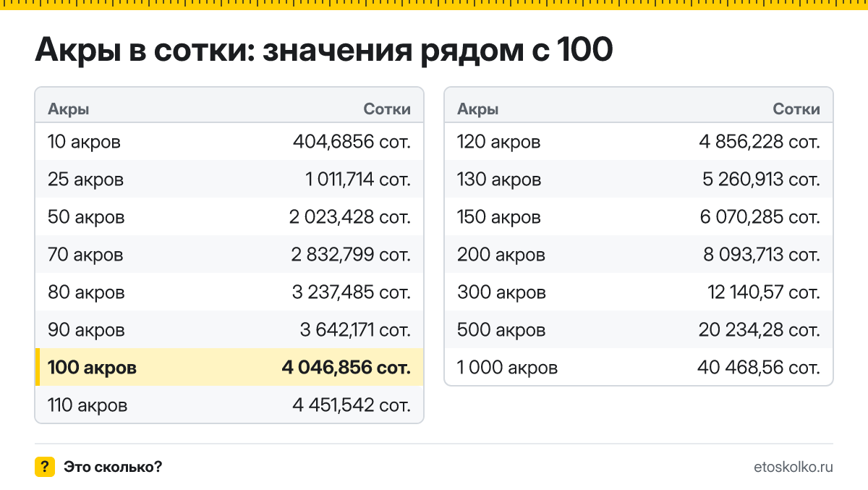Click the value '1 011,714 сот.'
The height and width of the screenshot is (490, 868).
pyautogui.click(x=358, y=179)
